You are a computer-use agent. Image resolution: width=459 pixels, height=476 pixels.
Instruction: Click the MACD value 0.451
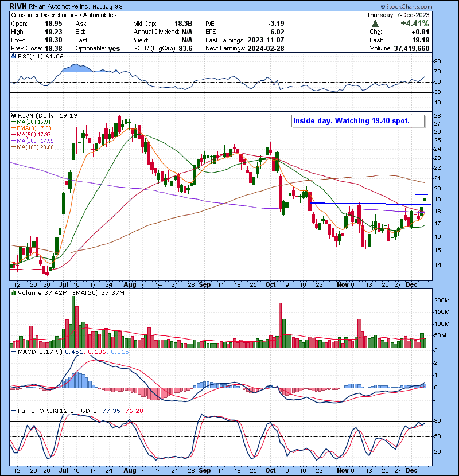pos(74,352)
